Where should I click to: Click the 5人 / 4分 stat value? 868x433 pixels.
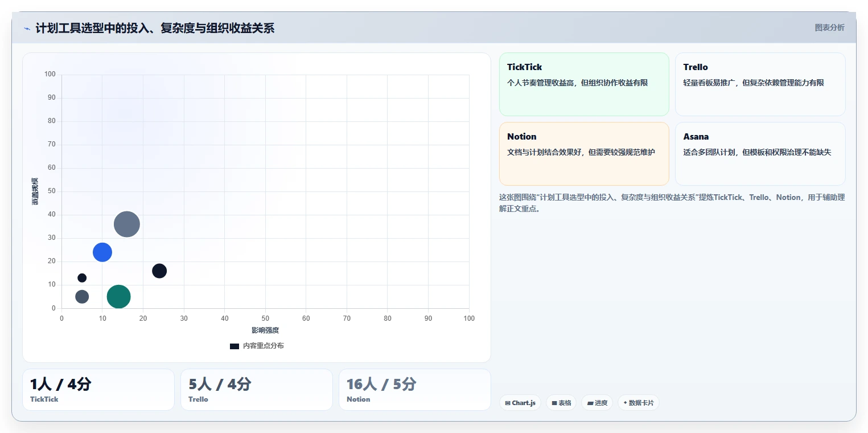pos(220,385)
